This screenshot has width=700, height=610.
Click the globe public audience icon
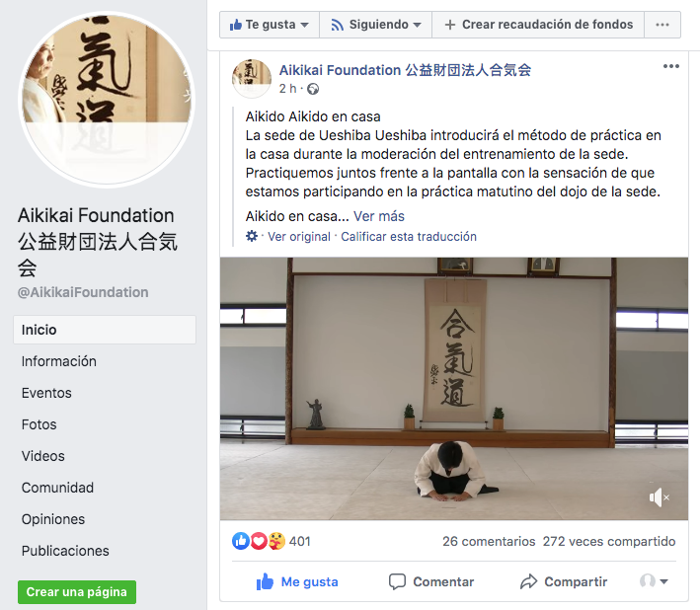click(x=313, y=89)
